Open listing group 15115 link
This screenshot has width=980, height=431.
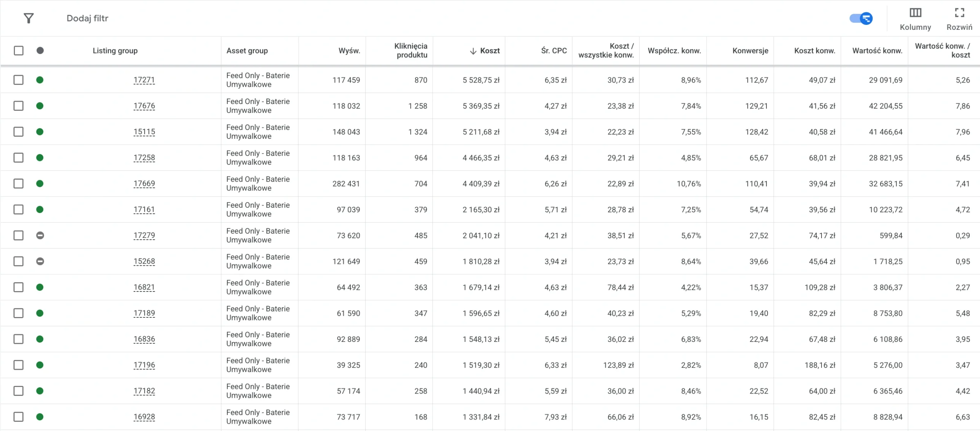tap(144, 132)
